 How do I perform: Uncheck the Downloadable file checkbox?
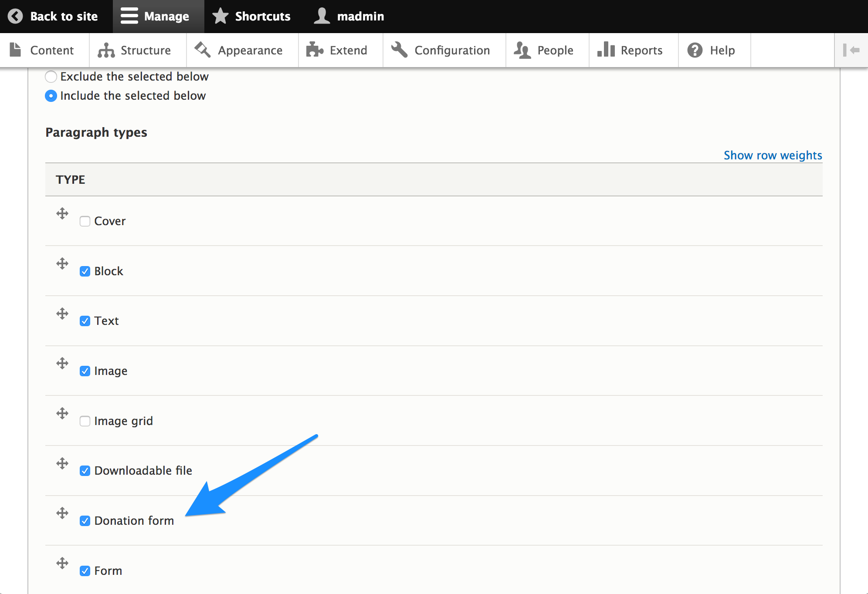coord(85,471)
